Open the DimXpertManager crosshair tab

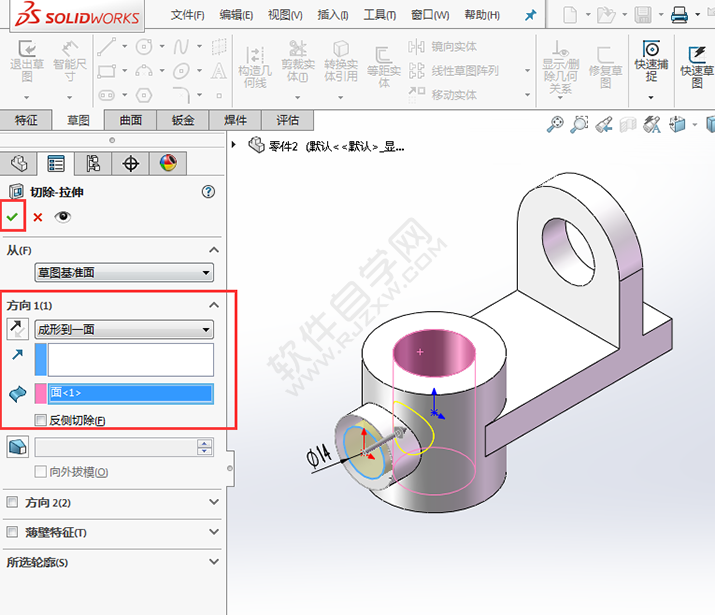[130, 163]
